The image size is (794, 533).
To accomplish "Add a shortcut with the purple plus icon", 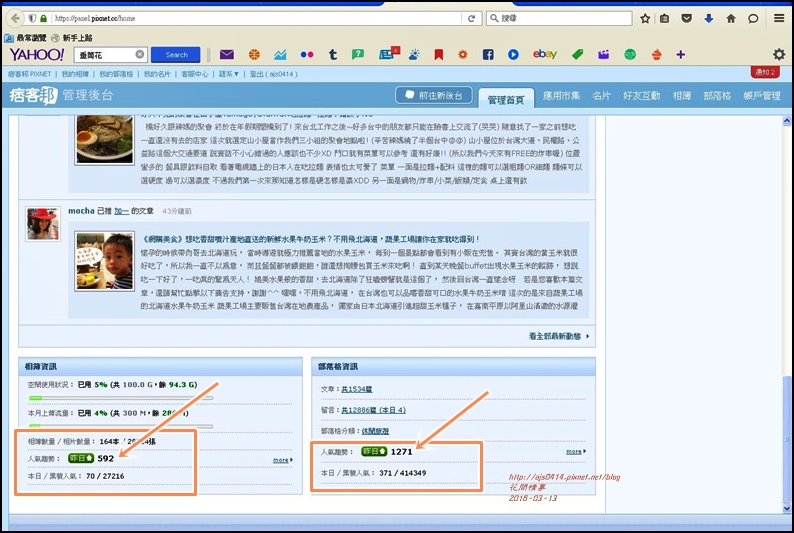I will [x=681, y=54].
